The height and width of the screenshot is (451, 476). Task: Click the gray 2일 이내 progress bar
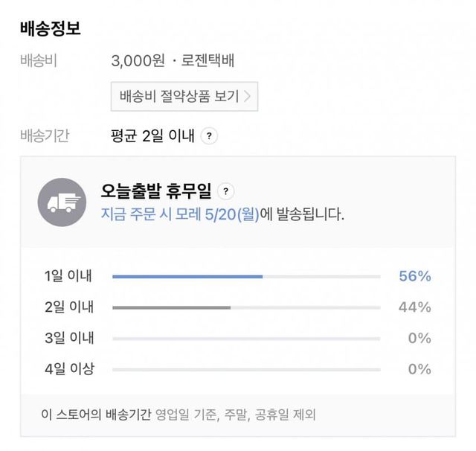pyautogui.click(x=172, y=307)
